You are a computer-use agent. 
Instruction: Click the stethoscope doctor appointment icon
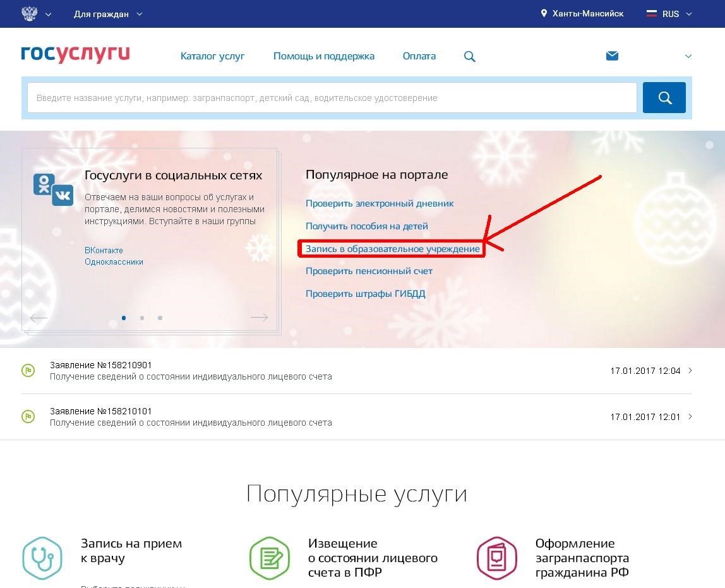(x=42, y=558)
